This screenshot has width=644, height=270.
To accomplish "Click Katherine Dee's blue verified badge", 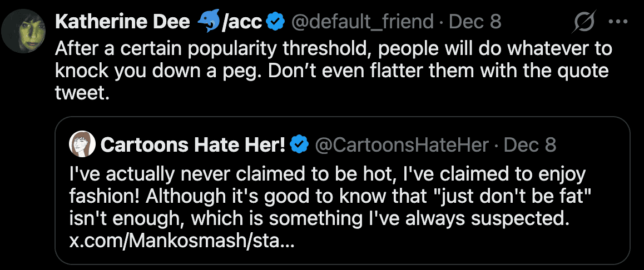I will (274, 22).
